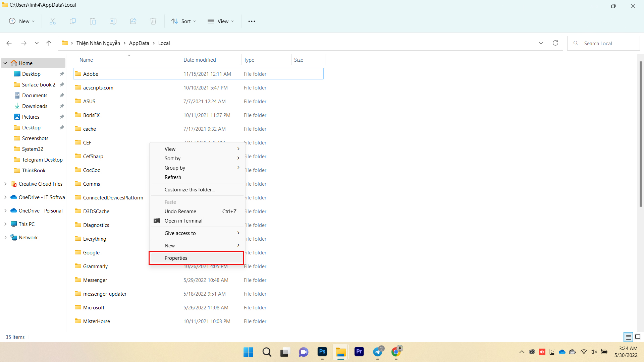This screenshot has height=362, width=644.
Task: Expand OneDrive - IT Softwa node
Action: coord(5,197)
